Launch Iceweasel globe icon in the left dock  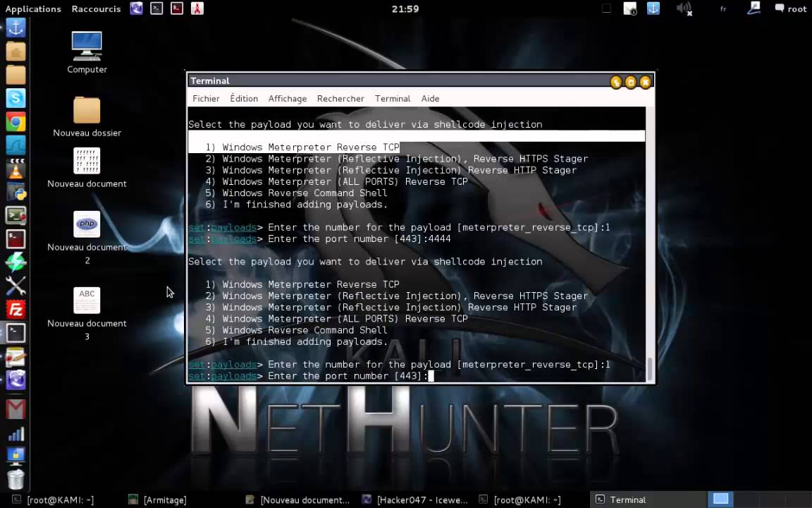click(x=16, y=380)
